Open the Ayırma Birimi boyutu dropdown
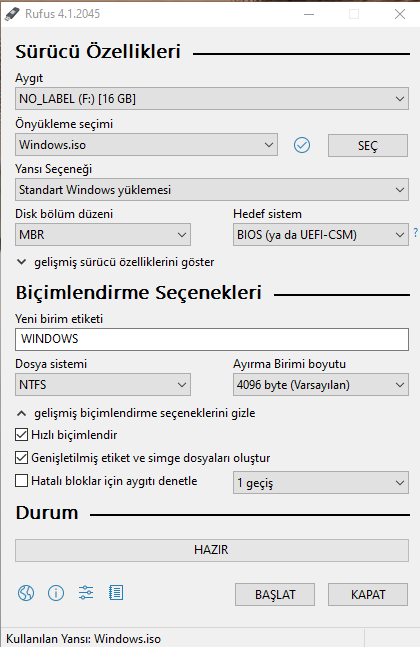Image resolution: width=420 pixels, height=647 pixels. pyautogui.click(x=321, y=385)
